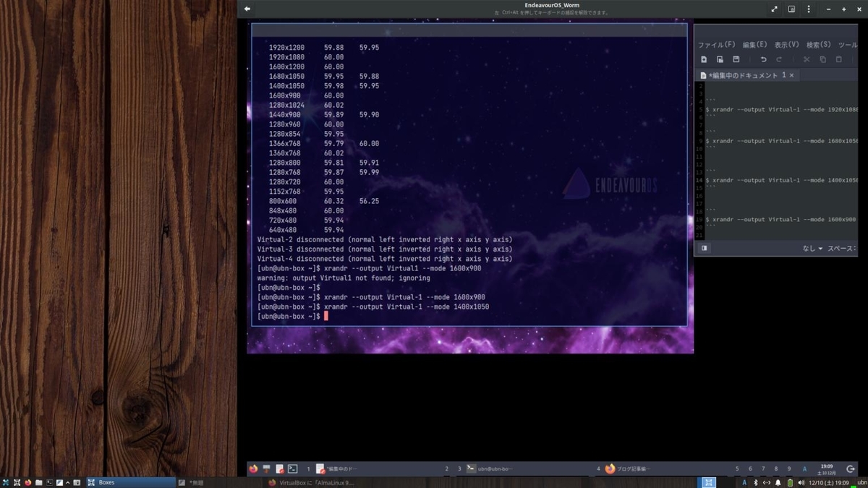Close the 編集中のドキュメント 1 tab
The height and width of the screenshot is (488, 868).
791,75
